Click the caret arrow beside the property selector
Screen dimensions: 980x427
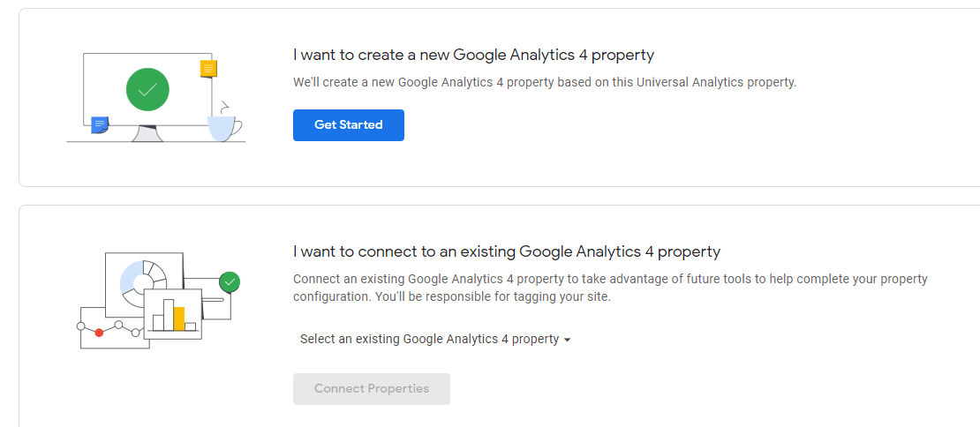(567, 340)
